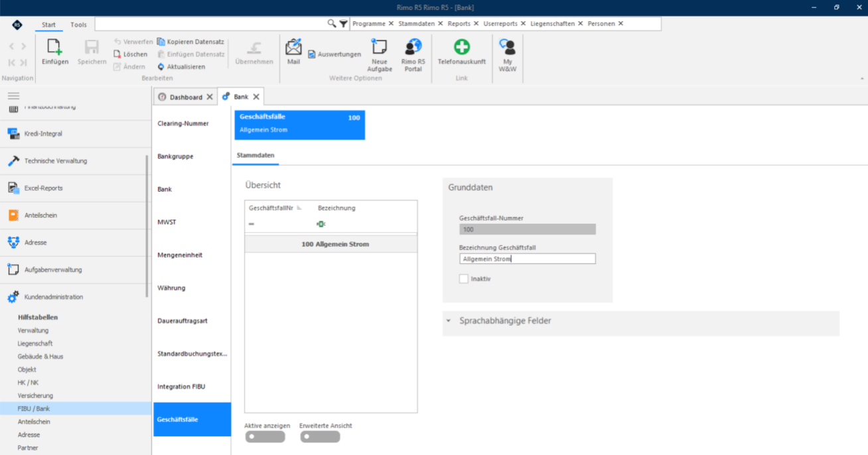The image size is (868, 455).
Task: Toggle the Aktive anzeigen switch
Action: click(265, 436)
